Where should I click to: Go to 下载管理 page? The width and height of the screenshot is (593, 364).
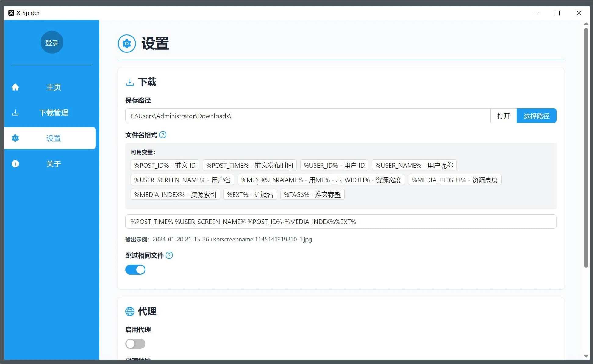[x=53, y=113]
